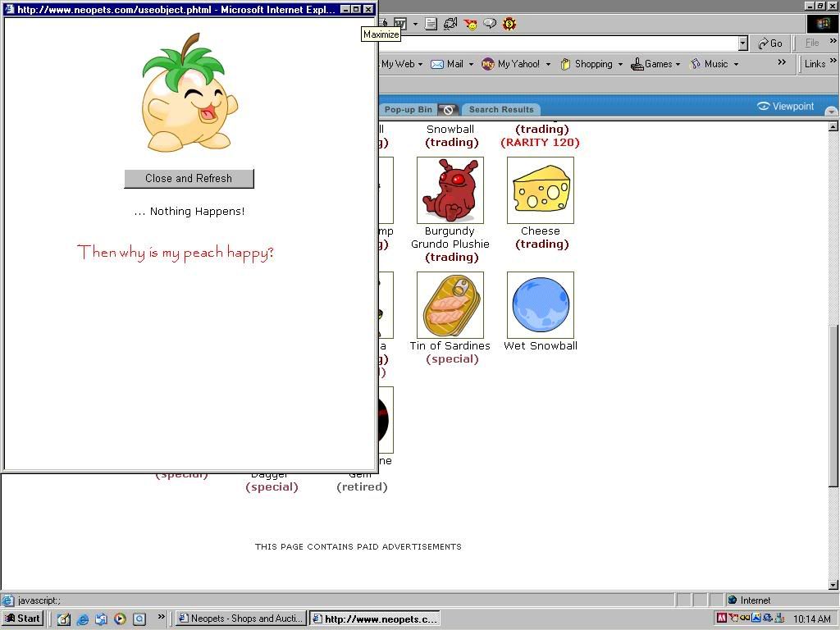Switch to Neopets Shops and Auctions taskbar window
The width and height of the screenshot is (840, 630).
coord(241,619)
